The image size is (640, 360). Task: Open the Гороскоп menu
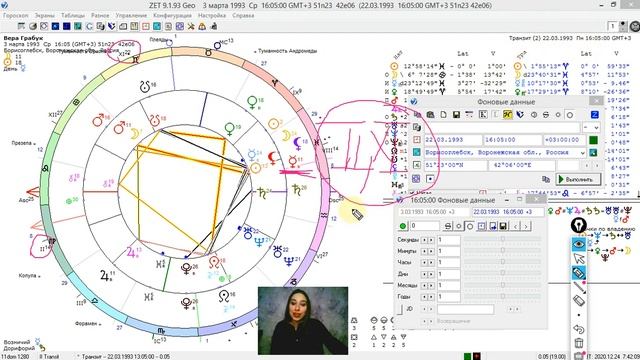pyautogui.click(x=16, y=16)
